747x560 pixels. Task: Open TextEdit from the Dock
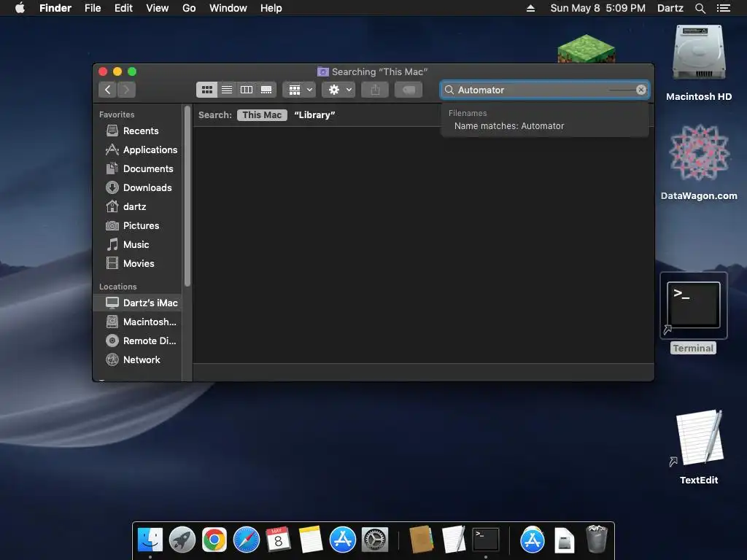[x=454, y=540]
